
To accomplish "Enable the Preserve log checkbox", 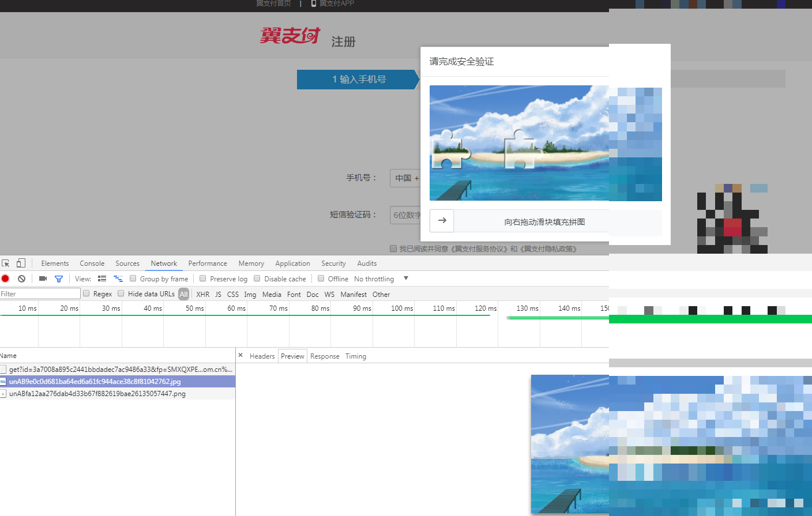I will click(x=203, y=278).
